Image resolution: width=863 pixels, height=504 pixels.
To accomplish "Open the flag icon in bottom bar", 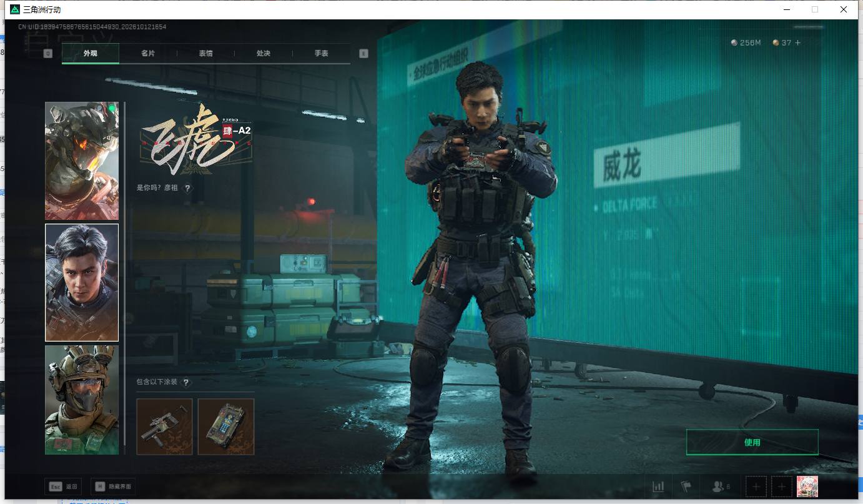I will click(686, 487).
